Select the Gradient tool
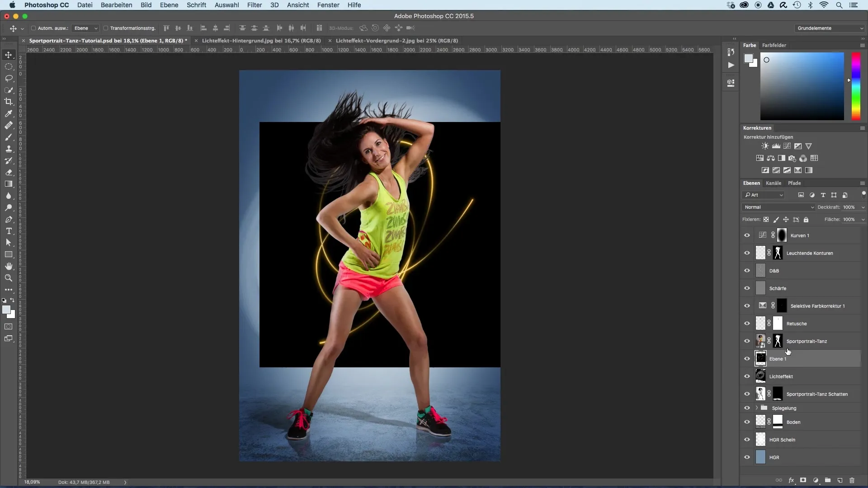This screenshot has height=488, width=868. click(x=9, y=184)
